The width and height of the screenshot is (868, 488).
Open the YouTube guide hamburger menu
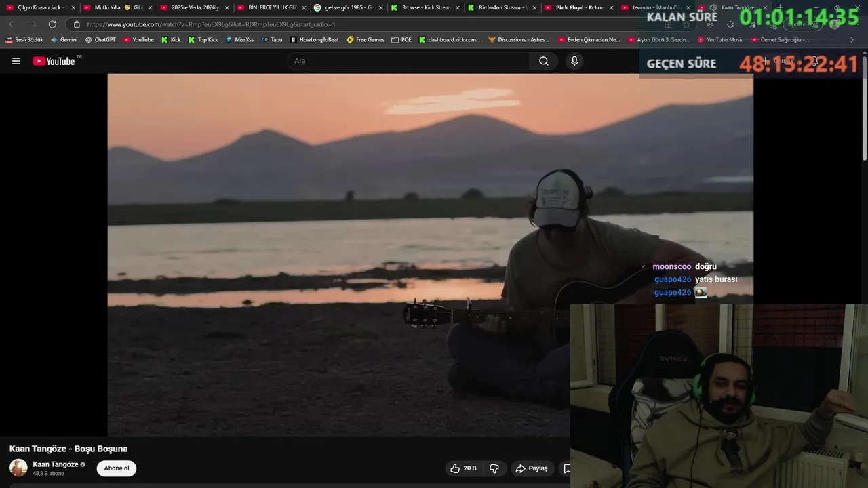click(16, 61)
